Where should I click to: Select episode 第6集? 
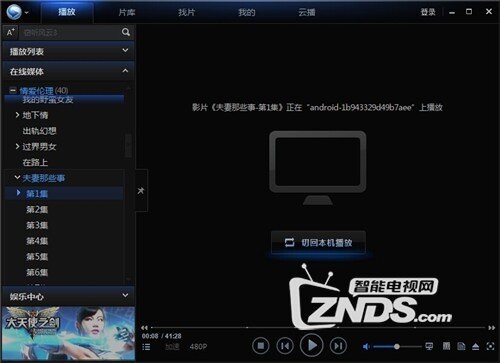coord(37,272)
